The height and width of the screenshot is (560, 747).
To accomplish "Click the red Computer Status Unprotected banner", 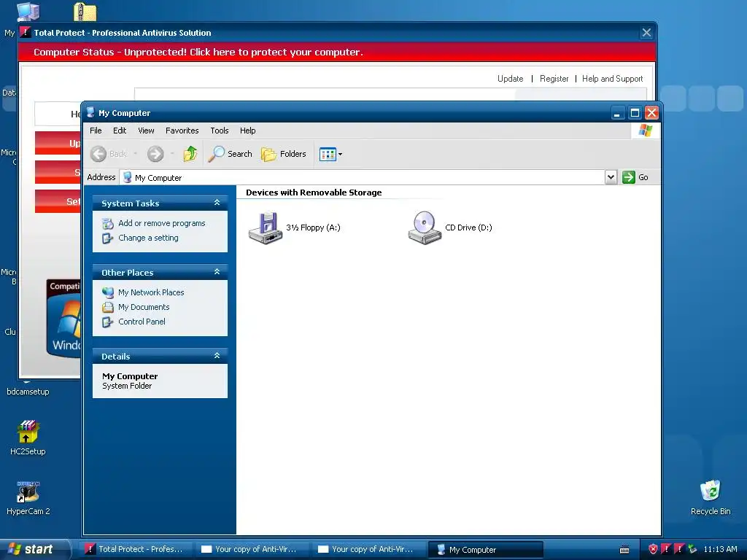I will click(x=336, y=52).
